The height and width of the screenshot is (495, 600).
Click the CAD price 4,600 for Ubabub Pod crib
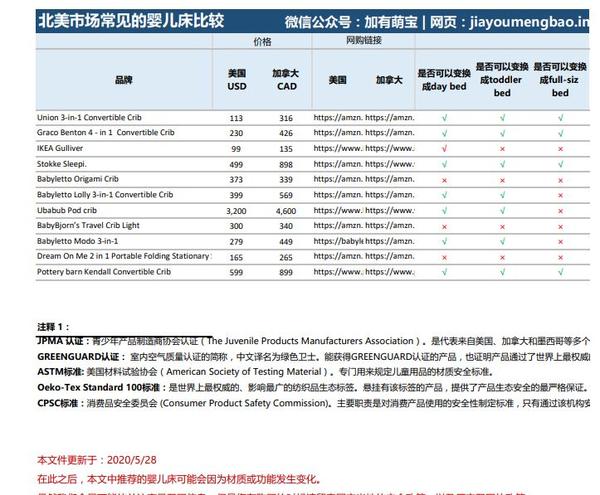point(286,211)
